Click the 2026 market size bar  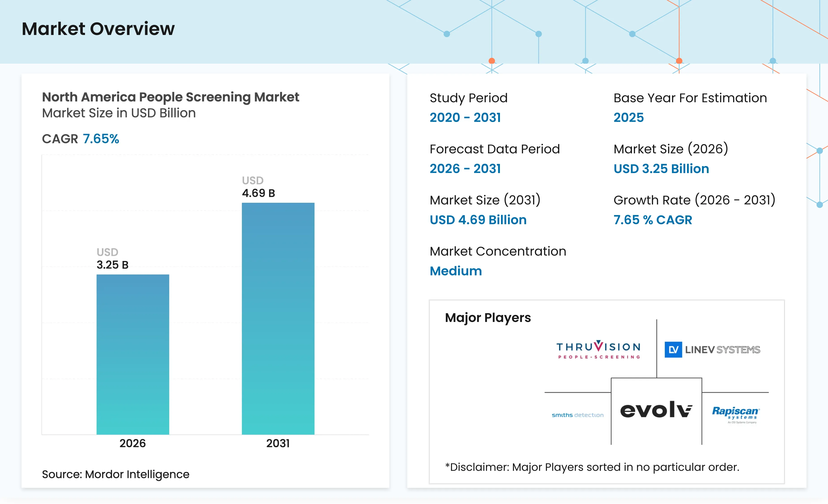coord(133,354)
